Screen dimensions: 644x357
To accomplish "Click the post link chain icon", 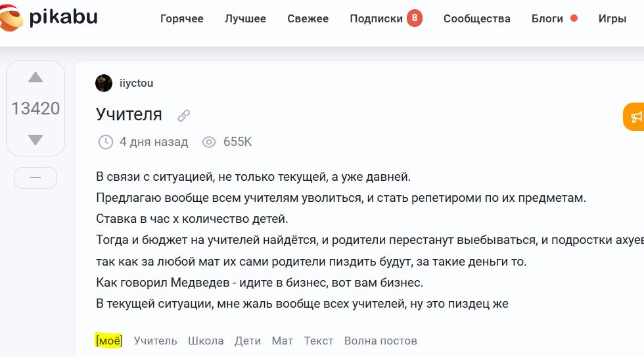I will pos(184,116).
